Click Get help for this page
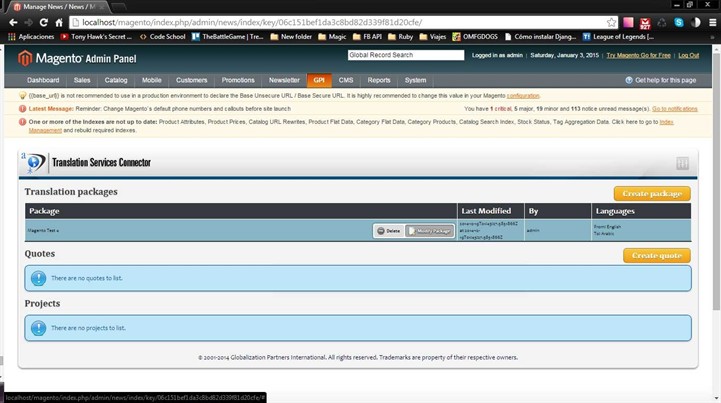The height and width of the screenshot is (403, 721). [x=661, y=80]
